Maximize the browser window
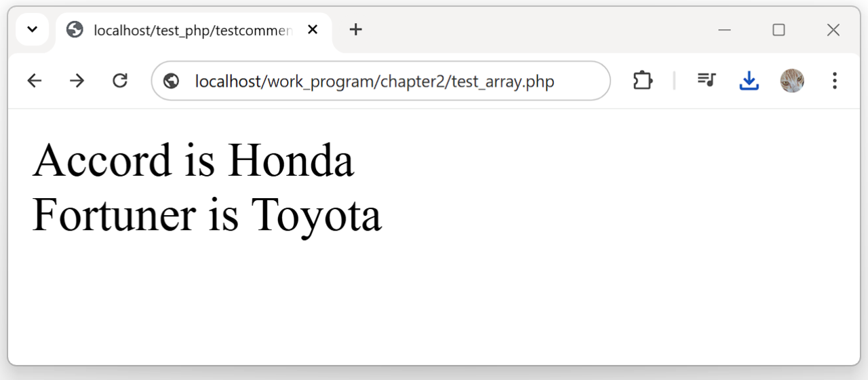 coord(778,30)
